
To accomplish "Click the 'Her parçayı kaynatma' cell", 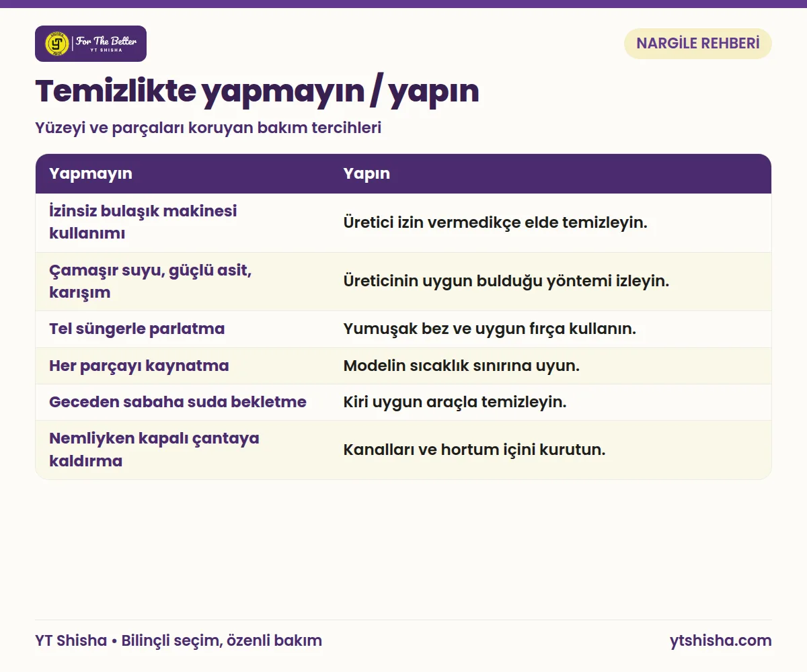I will (x=183, y=366).
